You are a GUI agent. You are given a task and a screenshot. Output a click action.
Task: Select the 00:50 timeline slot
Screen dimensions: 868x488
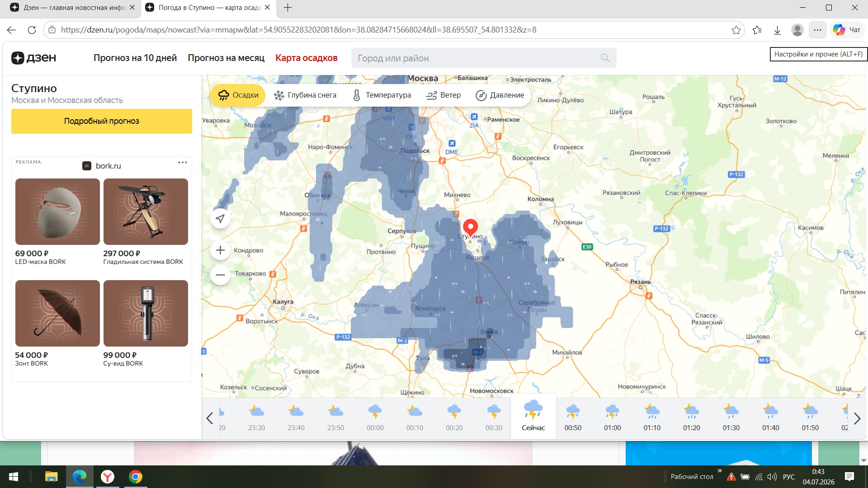click(x=573, y=418)
